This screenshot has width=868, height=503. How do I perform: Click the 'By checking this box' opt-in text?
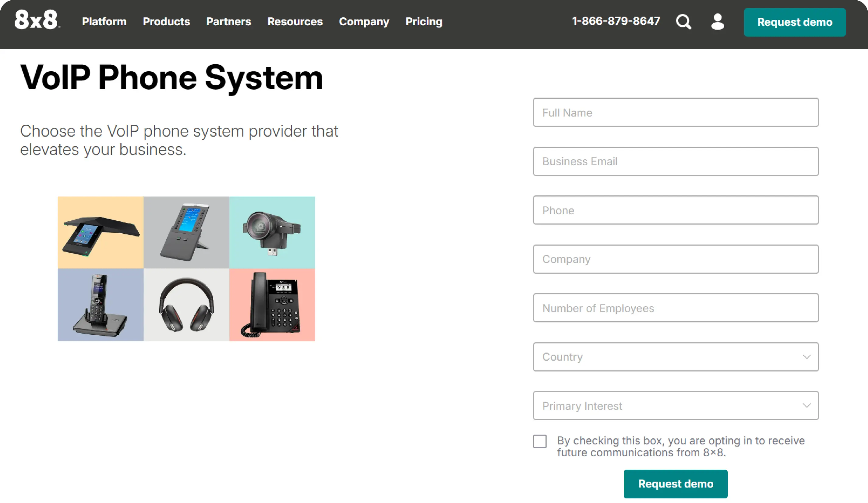tap(681, 447)
